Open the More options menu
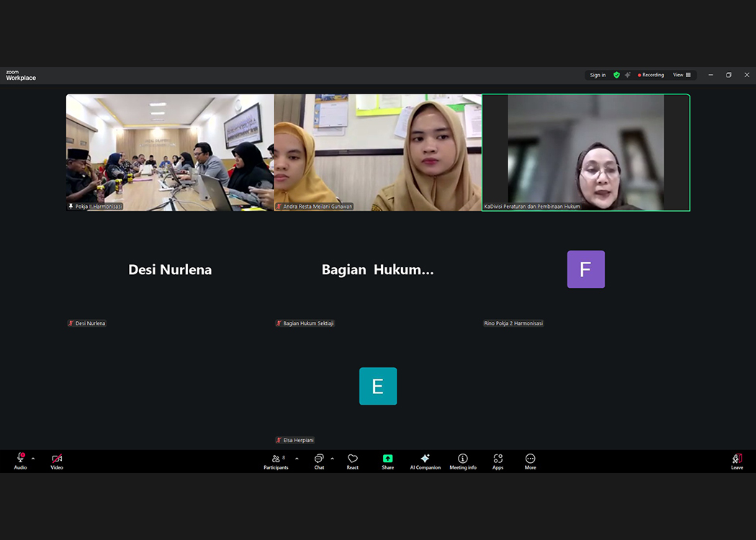The image size is (756, 540). pos(530,462)
